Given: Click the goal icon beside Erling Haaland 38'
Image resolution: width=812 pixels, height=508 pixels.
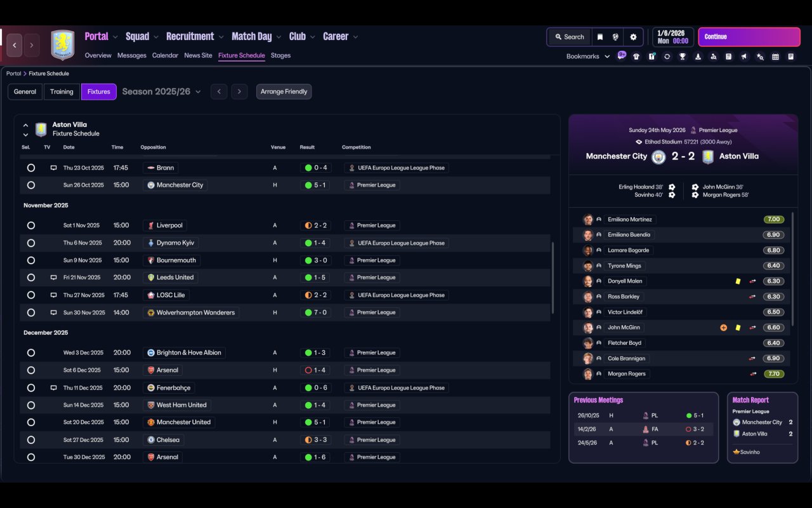Looking at the screenshot, I should (x=672, y=187).
